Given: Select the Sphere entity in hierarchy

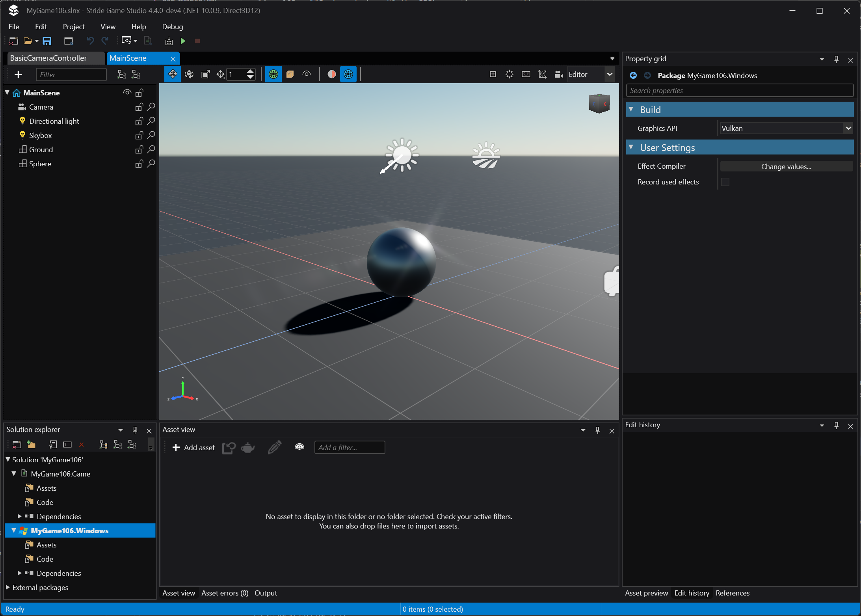Looking at the screenshot, I should [x=40, y=164].
